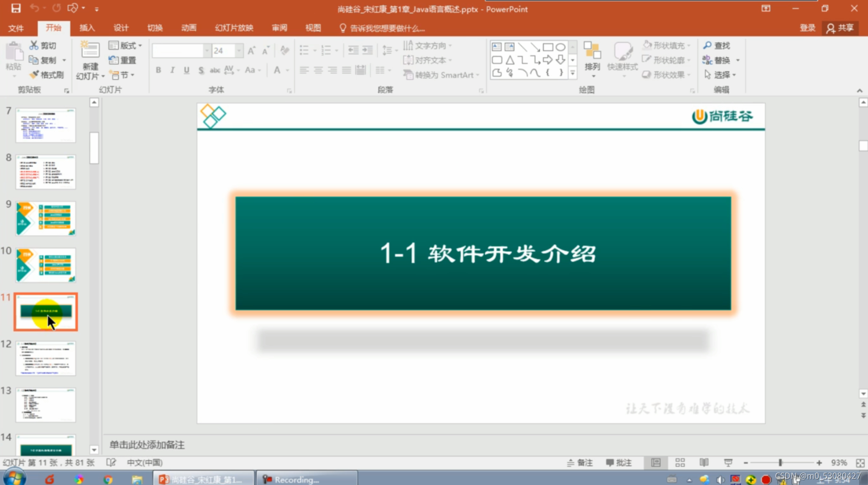
Task: Click the Find magnifier icon
Action: coord(707,46)
